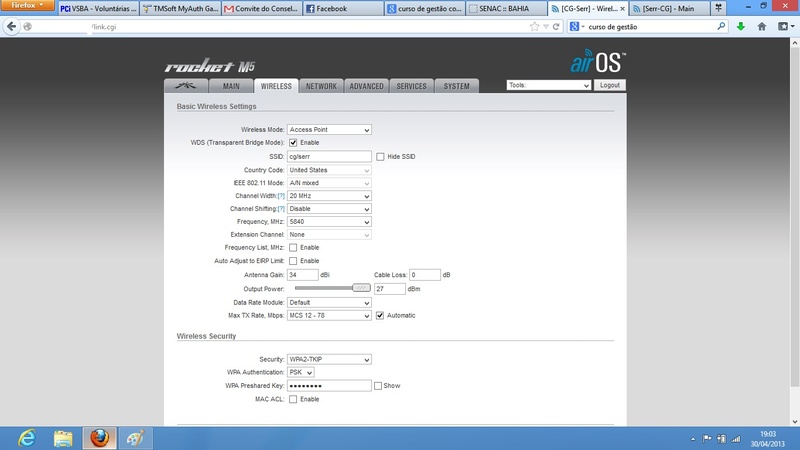Open the Security type dropdown

coord(329,359)
